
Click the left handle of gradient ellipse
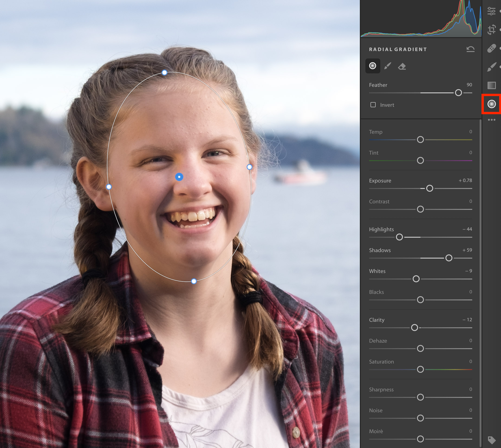coord(109,187)
